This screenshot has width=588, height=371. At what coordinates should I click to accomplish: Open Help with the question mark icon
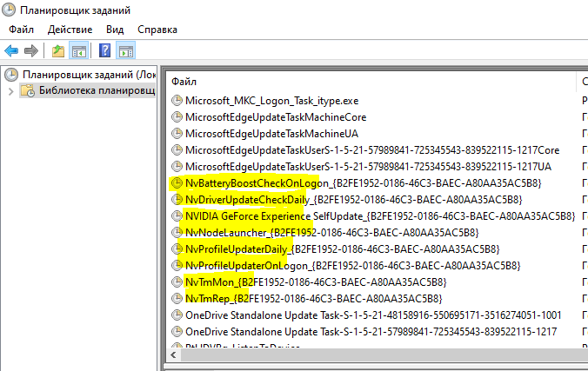pyautogui.click(x=104, y=50)
